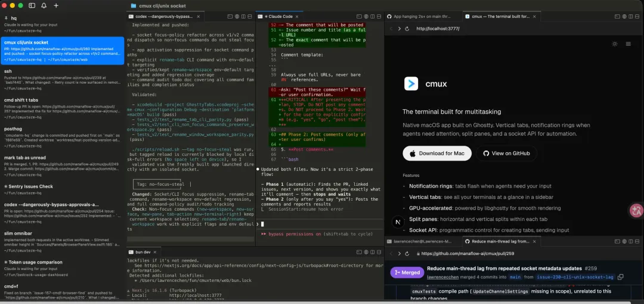Add a new workspace with plus icon
This screenshot has height=304, width=644.
coord(56,6)
